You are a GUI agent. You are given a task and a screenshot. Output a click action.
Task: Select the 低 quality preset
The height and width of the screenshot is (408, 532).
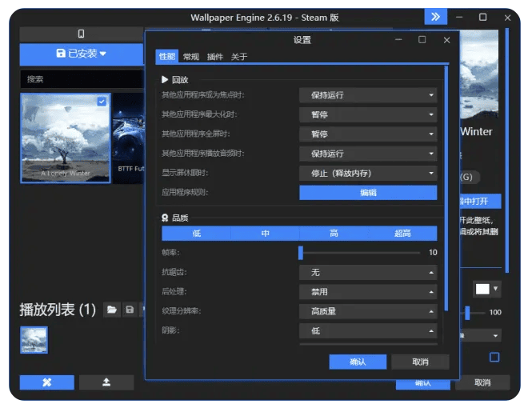(196, 234)
